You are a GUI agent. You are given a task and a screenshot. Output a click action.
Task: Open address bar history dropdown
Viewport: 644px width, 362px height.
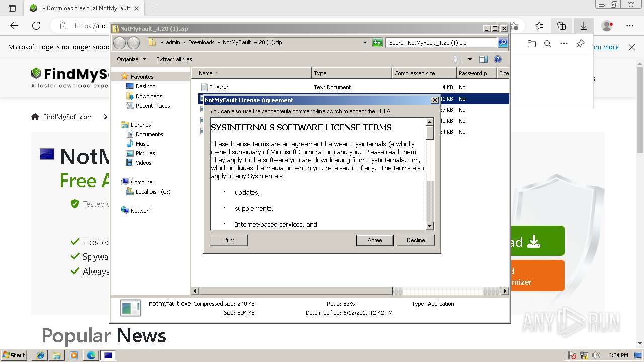click(365, 43)
